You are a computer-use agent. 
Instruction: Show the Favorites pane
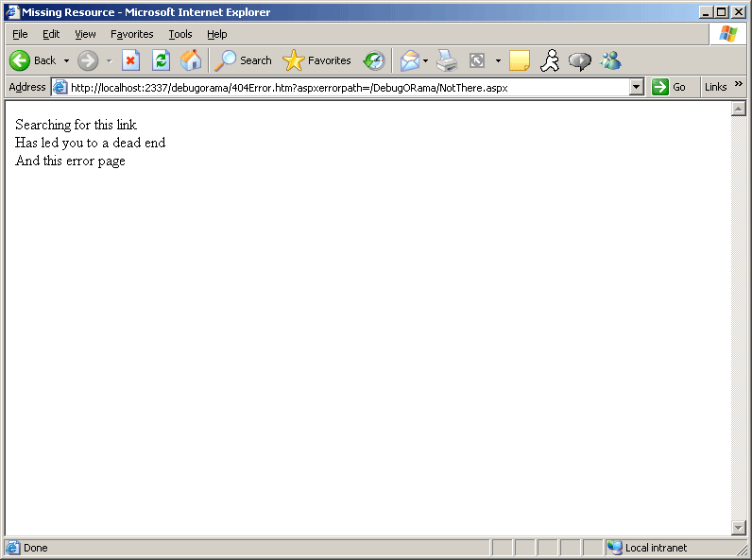pyautogui.click(x=317, y=60)
